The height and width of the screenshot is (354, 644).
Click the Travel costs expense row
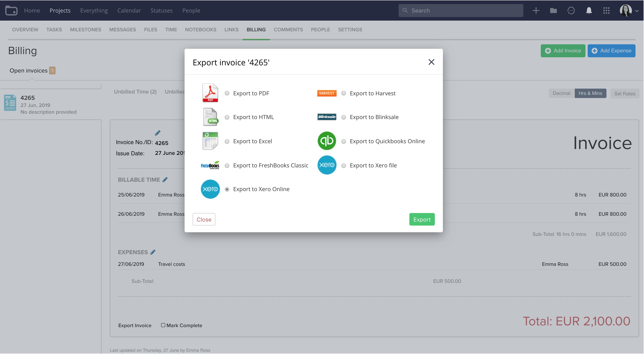click(x=374, y=264)
